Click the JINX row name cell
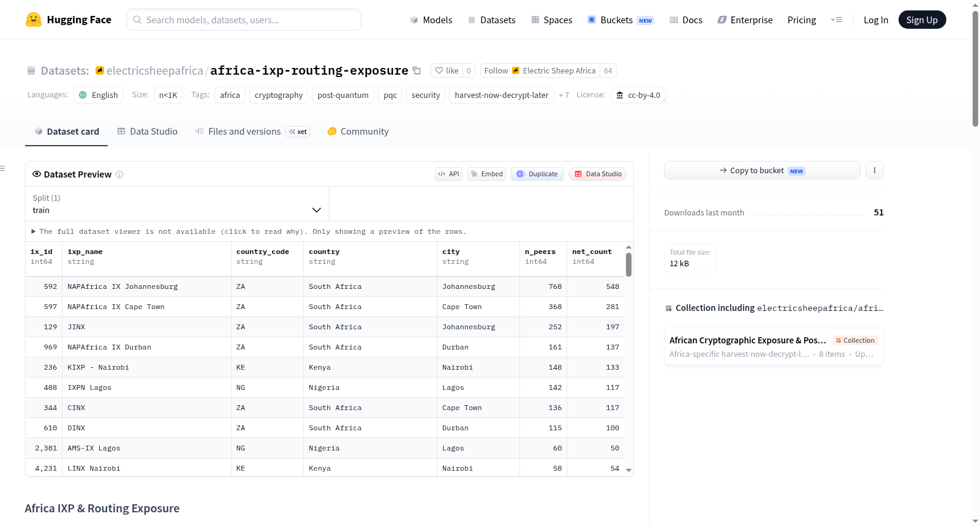Viewport: 980px width, 527px height. tap(147, 327)
